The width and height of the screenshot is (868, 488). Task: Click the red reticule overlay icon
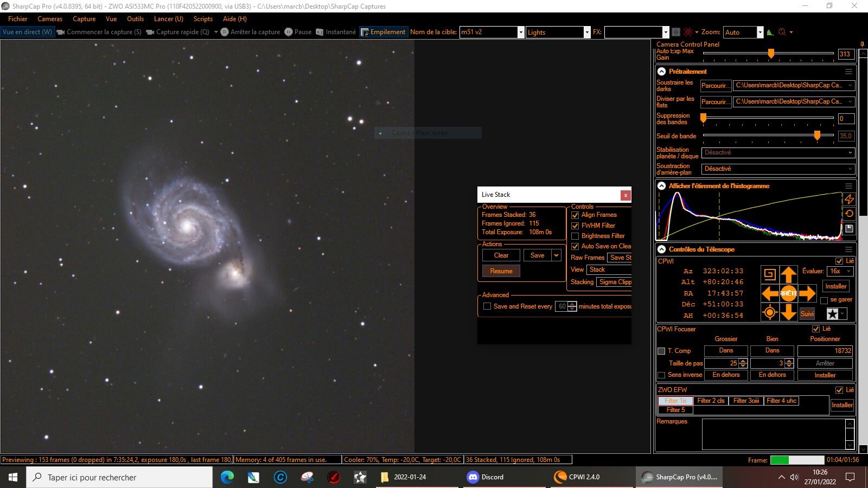click(688, 32)
